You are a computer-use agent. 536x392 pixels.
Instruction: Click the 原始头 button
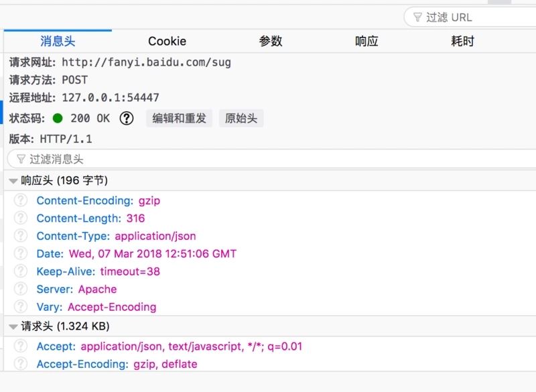pyautogui.click(x=241, y=119)
